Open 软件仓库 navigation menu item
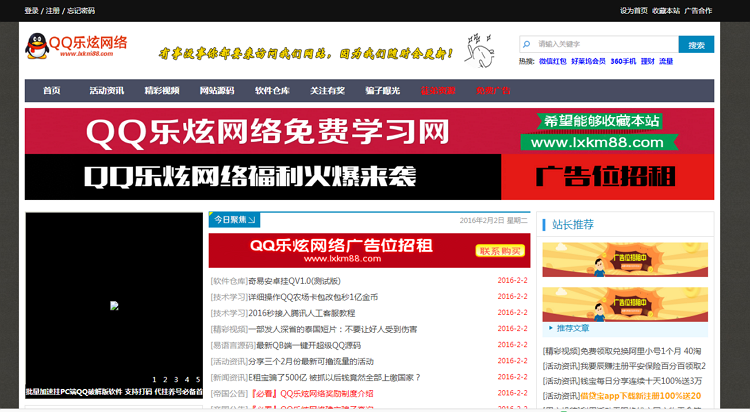This screenshot has height=412, width=750. point(272,90)
